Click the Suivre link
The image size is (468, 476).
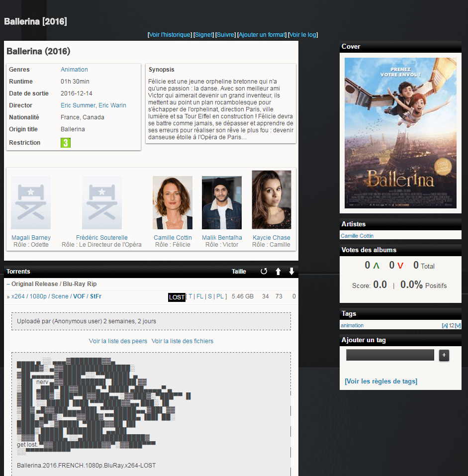[x=225, y=35]
